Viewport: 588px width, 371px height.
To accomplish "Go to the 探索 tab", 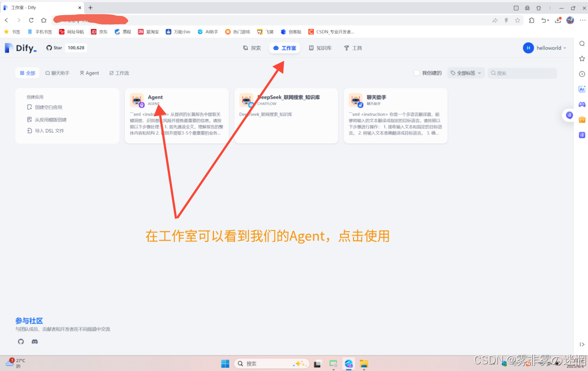I will point(252,48).
